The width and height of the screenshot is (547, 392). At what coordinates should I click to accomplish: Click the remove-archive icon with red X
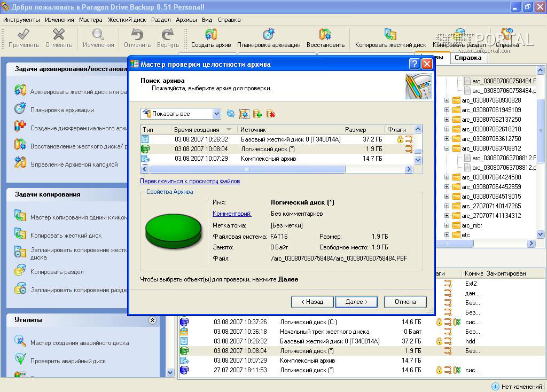(271, 114)
